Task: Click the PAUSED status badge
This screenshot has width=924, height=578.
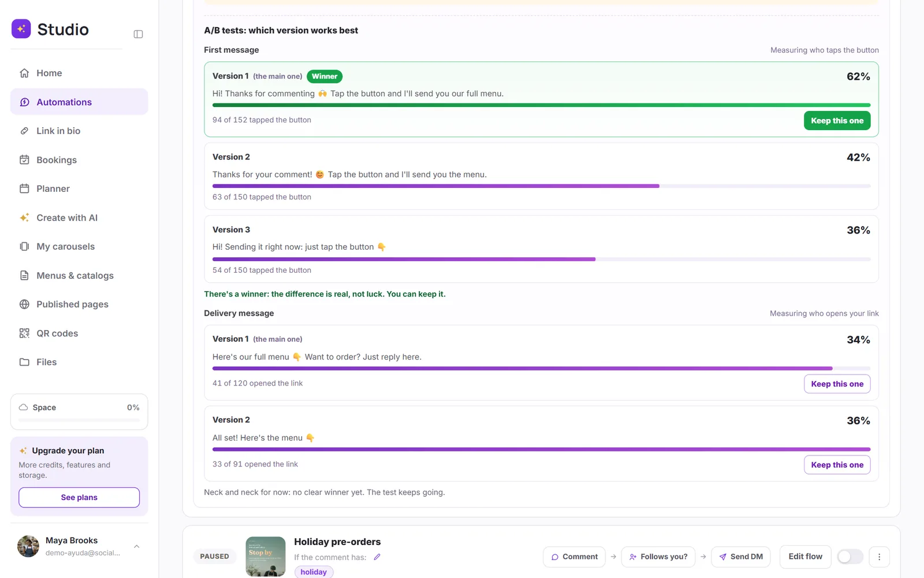Action: coord(214,557)
